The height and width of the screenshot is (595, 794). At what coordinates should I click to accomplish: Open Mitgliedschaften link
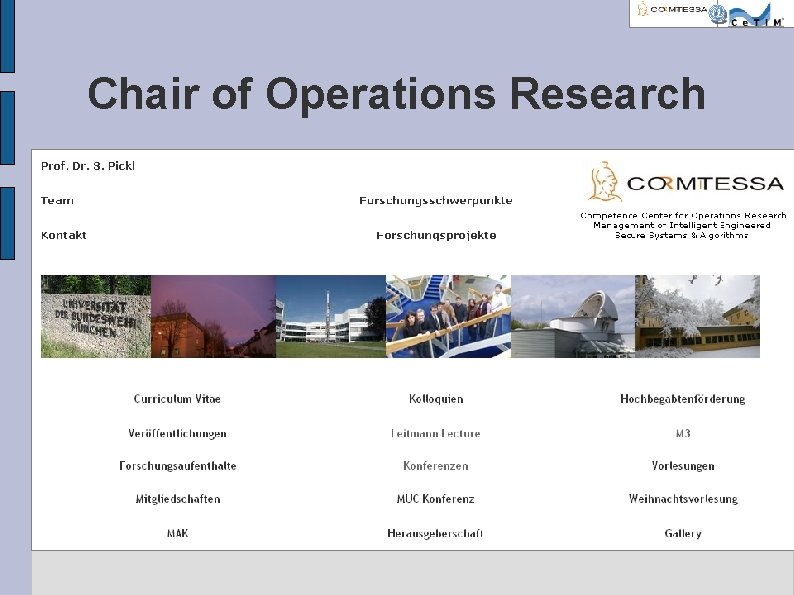click(x=177, y=499)
